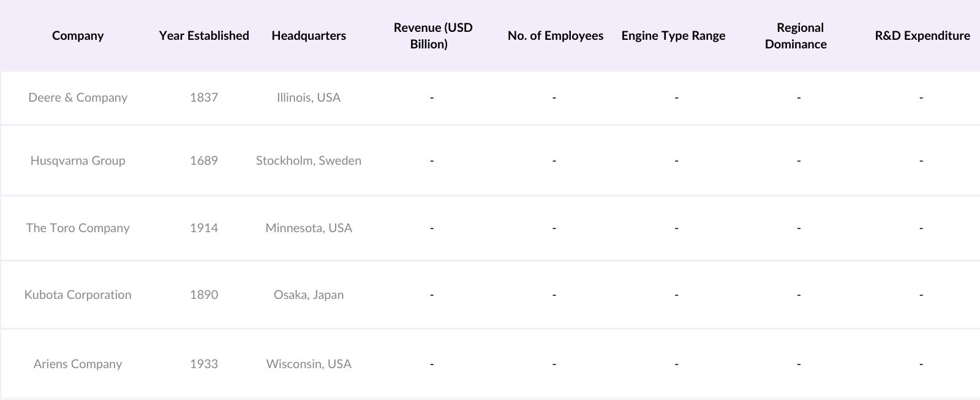
Task: Click the Revenue (USD Billion) header
Action: tap(432, 36)
